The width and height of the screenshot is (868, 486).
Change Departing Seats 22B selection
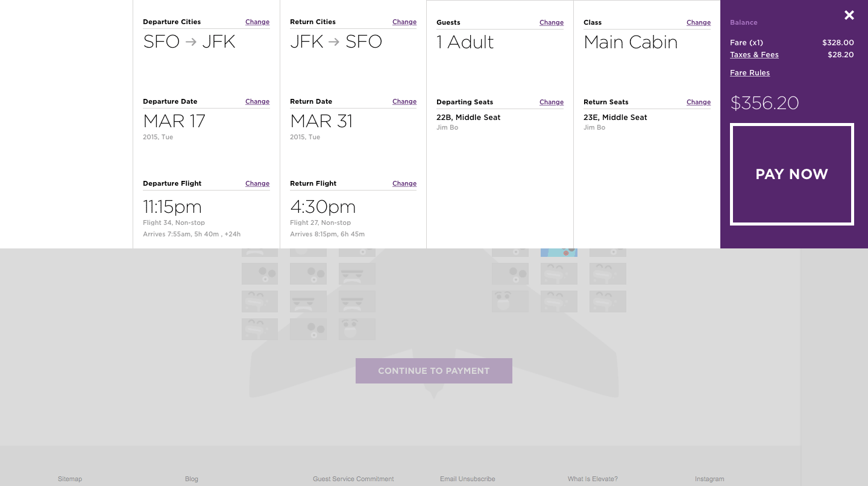(x=552, y=103)
